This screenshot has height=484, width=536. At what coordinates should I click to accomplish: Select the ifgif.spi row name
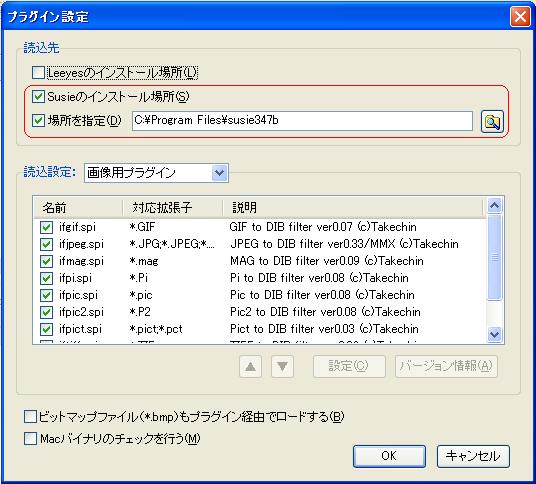coord(77,227)
